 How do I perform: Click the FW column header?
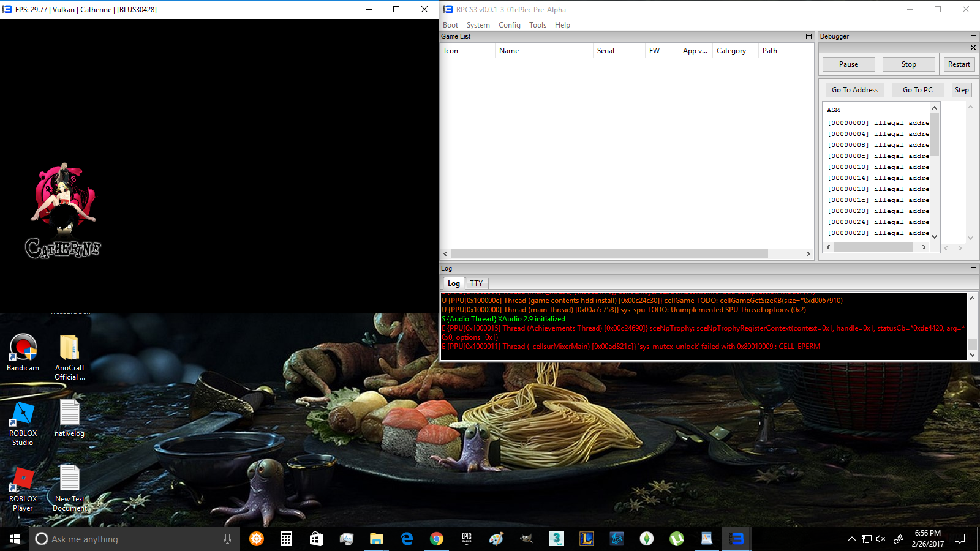tap(661, 51)
